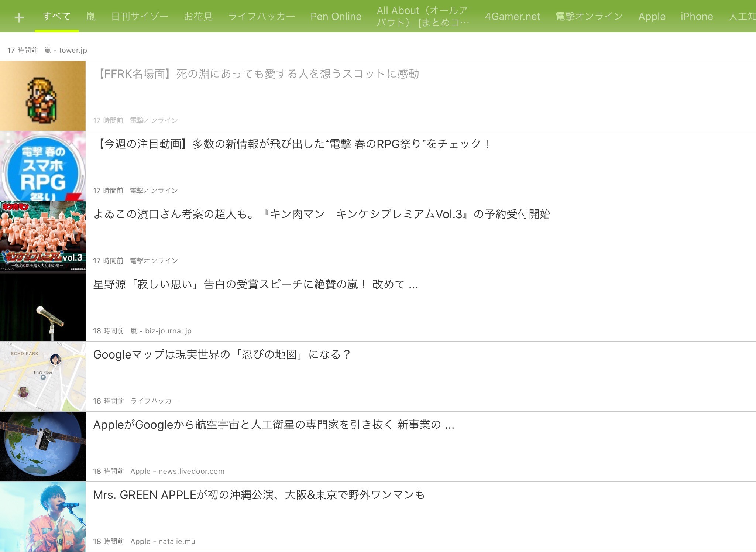
Task: Switch to ライフハッカー tab
Action: pyautogui.click(x=261, y=16)
